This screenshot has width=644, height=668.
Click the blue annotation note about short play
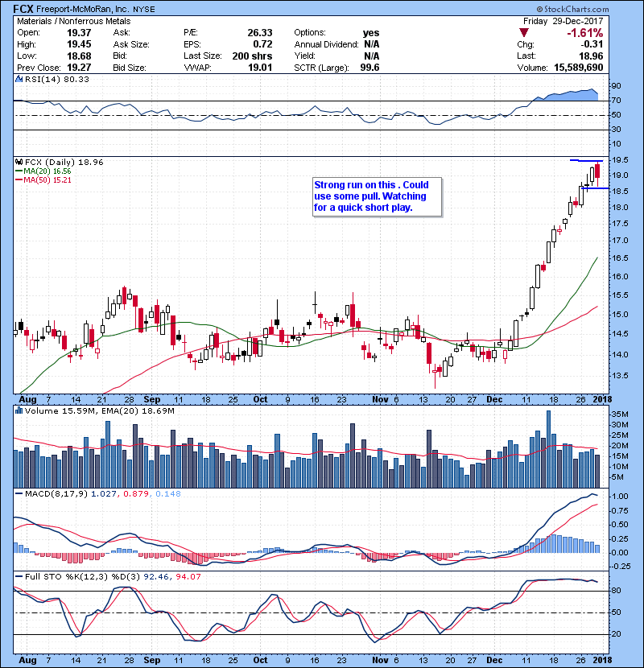click(x=378, y=197)
